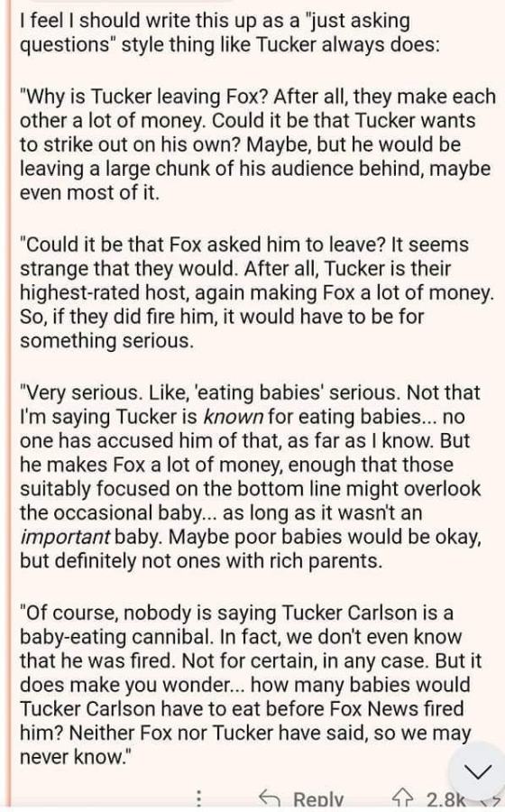Click the paragraph starting "Of course, nobody is saying"

point(251,685)
